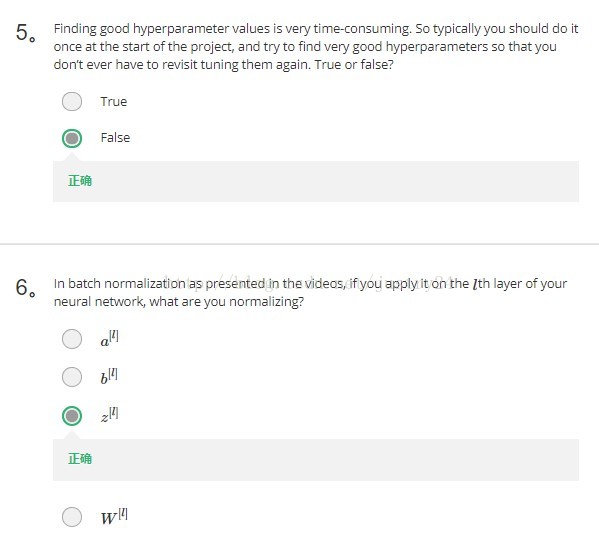Image resolution: width=599 pixels, height=544 pixels.
Task: Click the batch normalization question text
Action: click(310, 293)
